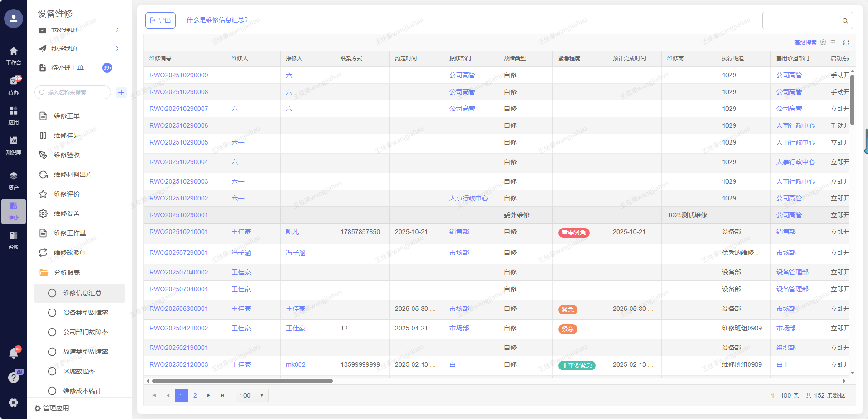The width and height of the screenshot is (868, 419).
Task: Click the refresh icon above the table
Action: point(846,43)
